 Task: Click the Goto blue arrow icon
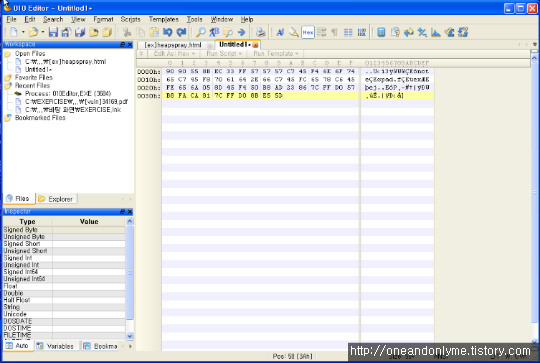241,32
